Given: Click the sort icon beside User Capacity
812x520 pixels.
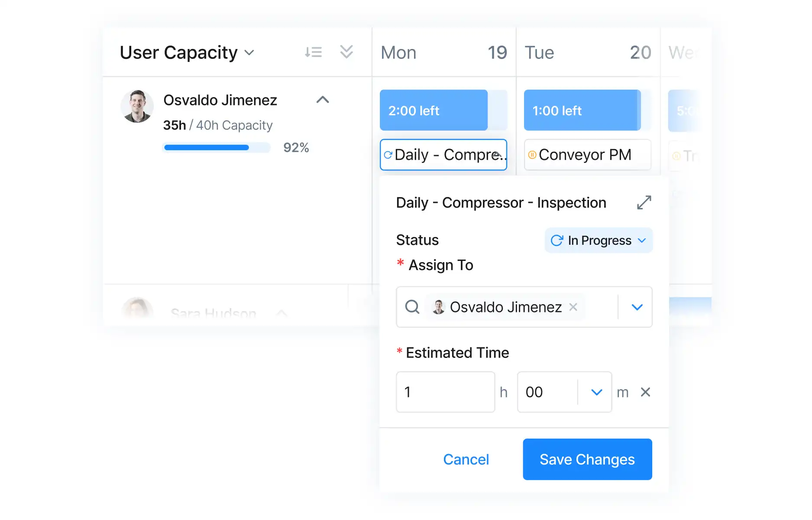Looking at the screenshot, I should (313, 52).
